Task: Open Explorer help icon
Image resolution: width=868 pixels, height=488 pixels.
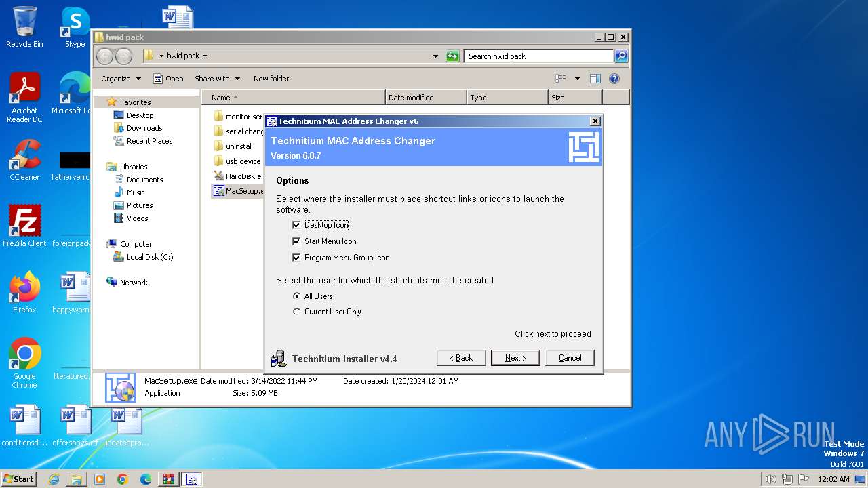Action: point(614,79)
